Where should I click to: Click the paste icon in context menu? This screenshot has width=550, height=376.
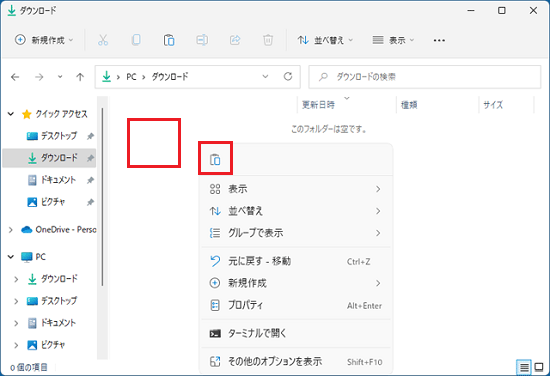[x=215, y=160]
